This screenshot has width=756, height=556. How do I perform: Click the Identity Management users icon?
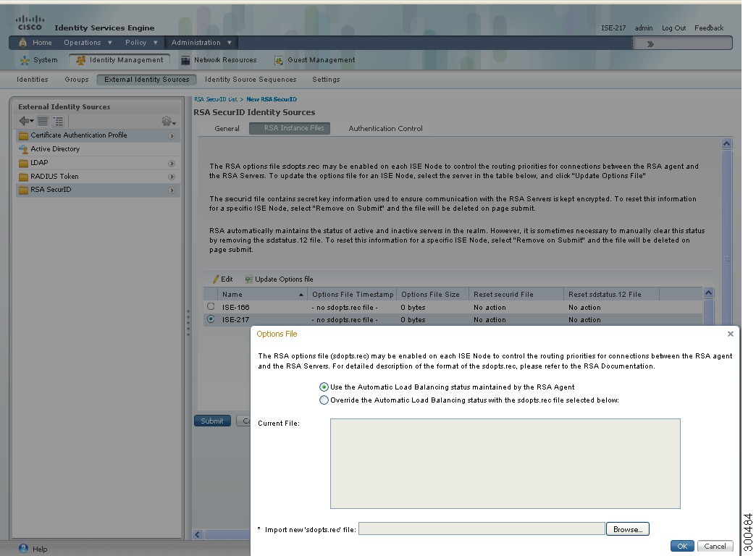(x=80, y=60)
